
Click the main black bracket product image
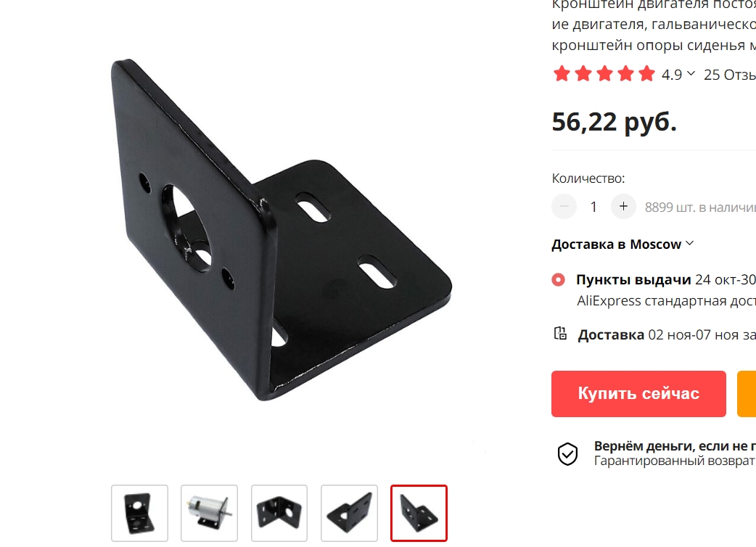point(281,230)
